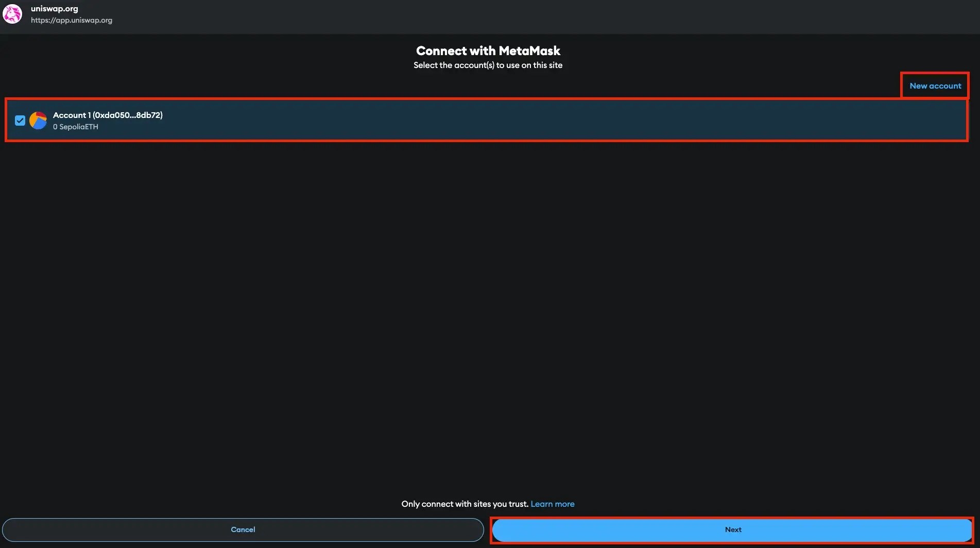Click the 0 SepoliaETH balance text

[75, 126]
